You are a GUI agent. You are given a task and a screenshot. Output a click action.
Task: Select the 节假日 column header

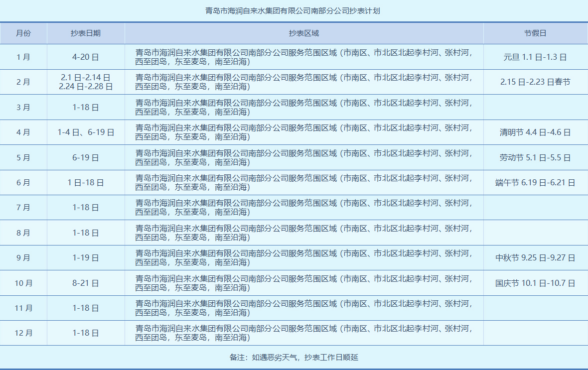(x=535, y=32)
